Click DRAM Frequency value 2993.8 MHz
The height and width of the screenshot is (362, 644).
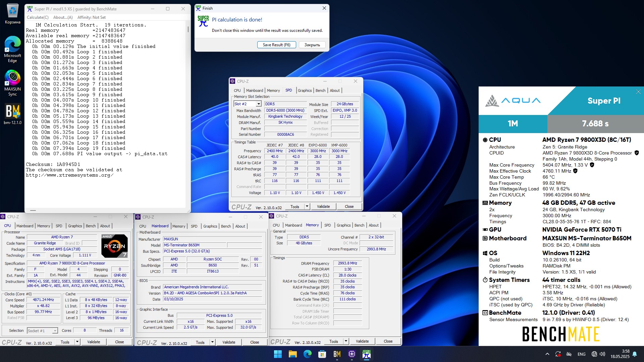point(347,263)
